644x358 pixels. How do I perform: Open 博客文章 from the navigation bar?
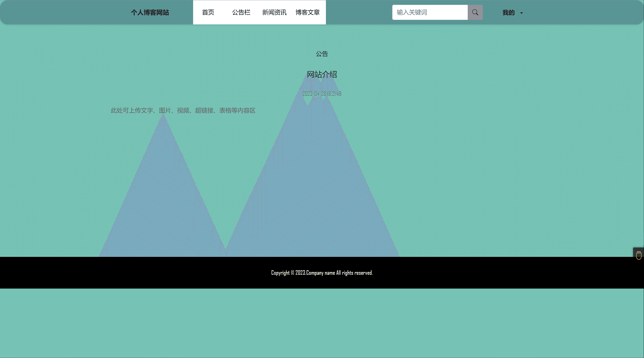click(x=307, y=12)
